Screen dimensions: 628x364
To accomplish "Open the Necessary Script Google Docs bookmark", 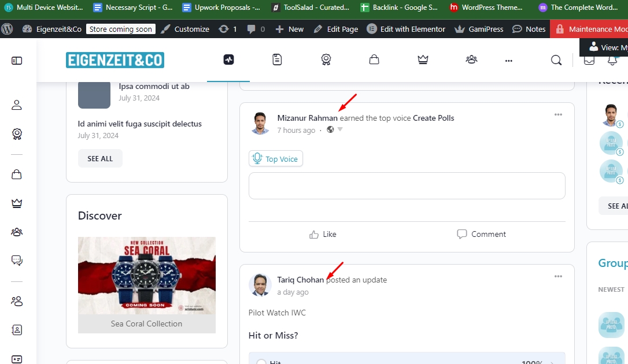I will pyautogui.click(x=132, y=7).
